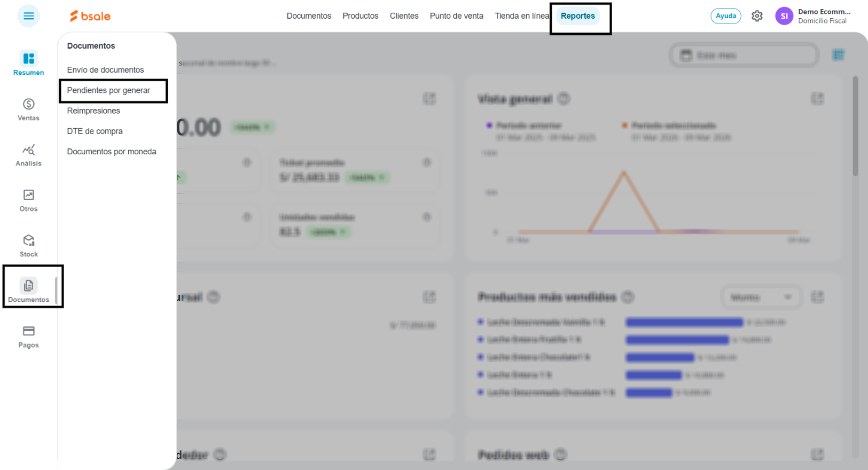The height and width of the screenshot is (470, 868).
Task: Click the Documentos submenu heading
Action: click(91, 46)
